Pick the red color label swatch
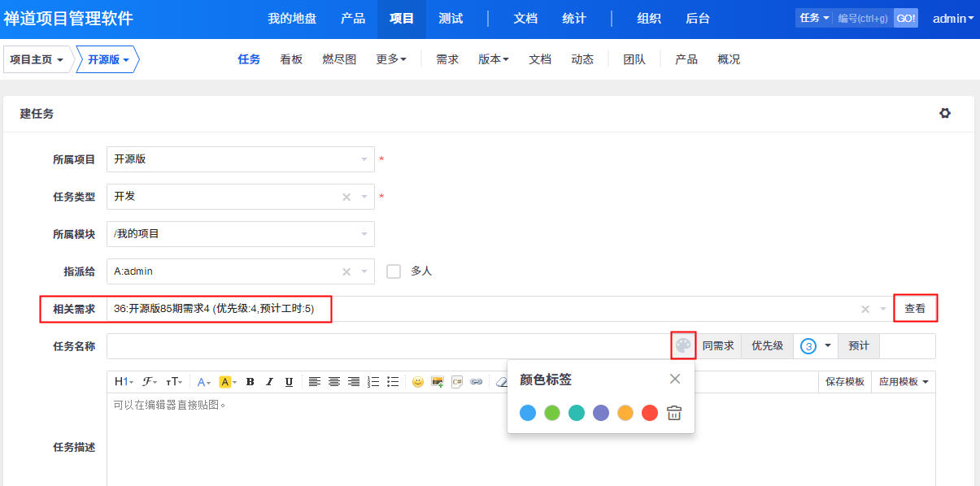Image resolution: width=980 pixels, height=486 pixels. point(650,413)
